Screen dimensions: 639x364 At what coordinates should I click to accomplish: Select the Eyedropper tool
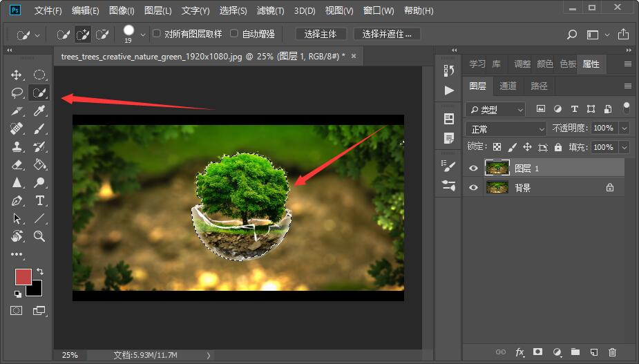pyautogui.click(x=39, y=111)
